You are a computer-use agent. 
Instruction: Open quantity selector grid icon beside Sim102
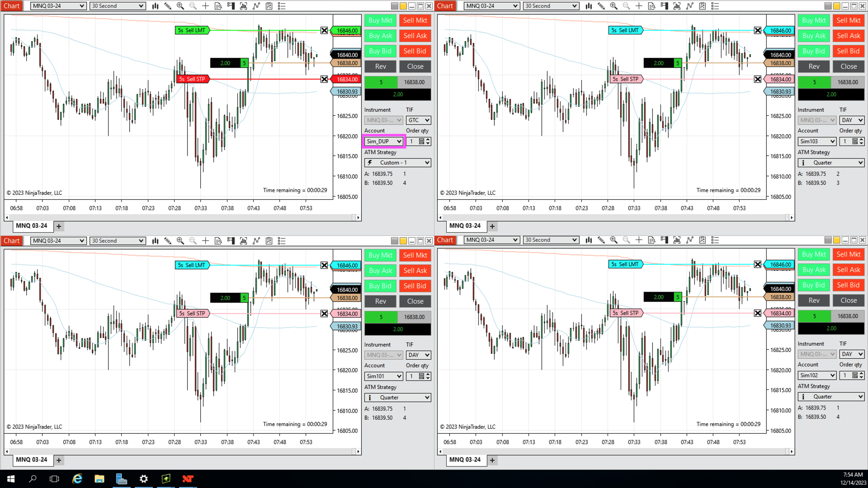[855, 375]
